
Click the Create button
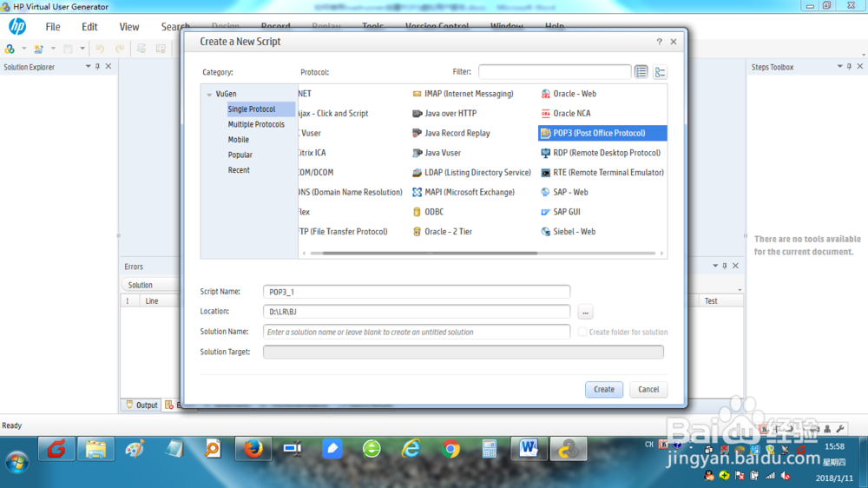[604, 389]
